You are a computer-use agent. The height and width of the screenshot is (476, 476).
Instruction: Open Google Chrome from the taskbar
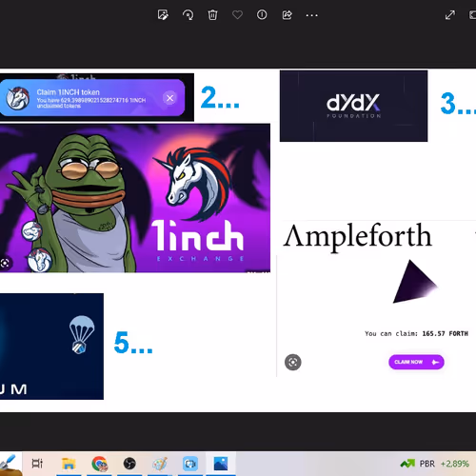tap(100, 464)
